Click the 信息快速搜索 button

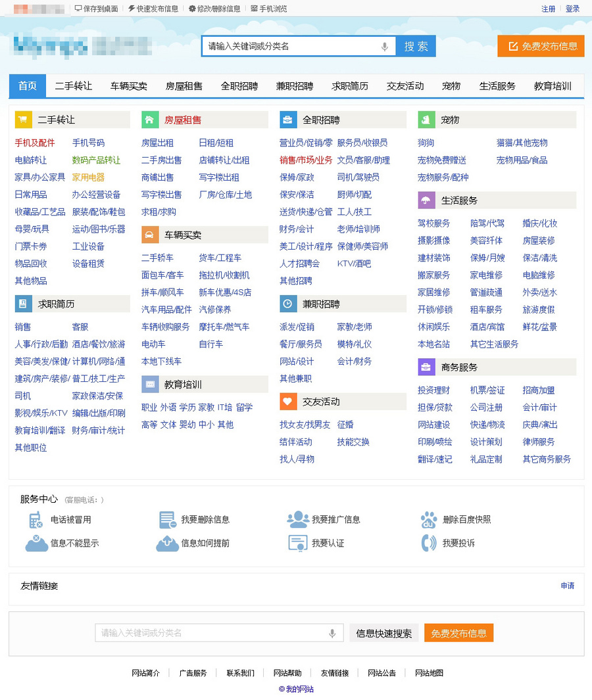[x=383, y=633]
